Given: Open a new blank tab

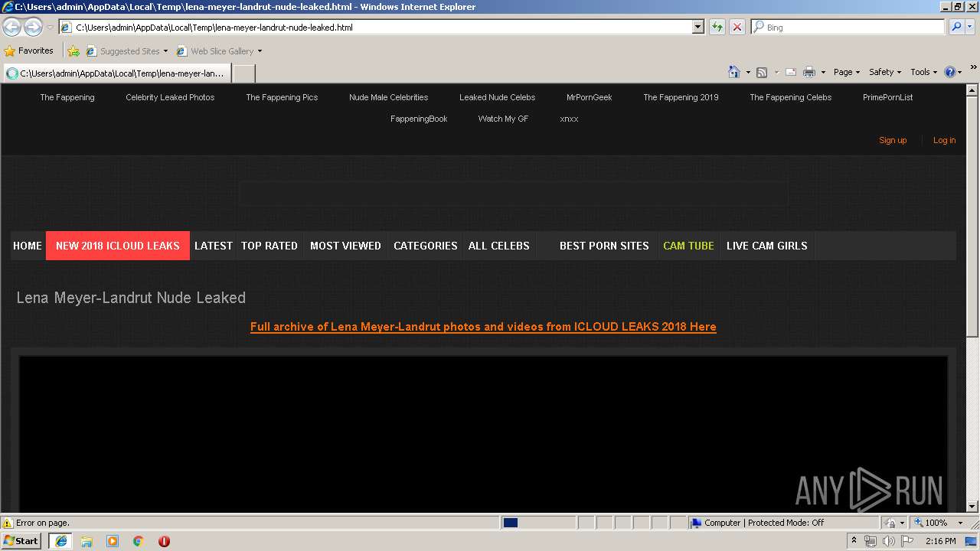Looking at the screenshot, I should coord(243,73).
